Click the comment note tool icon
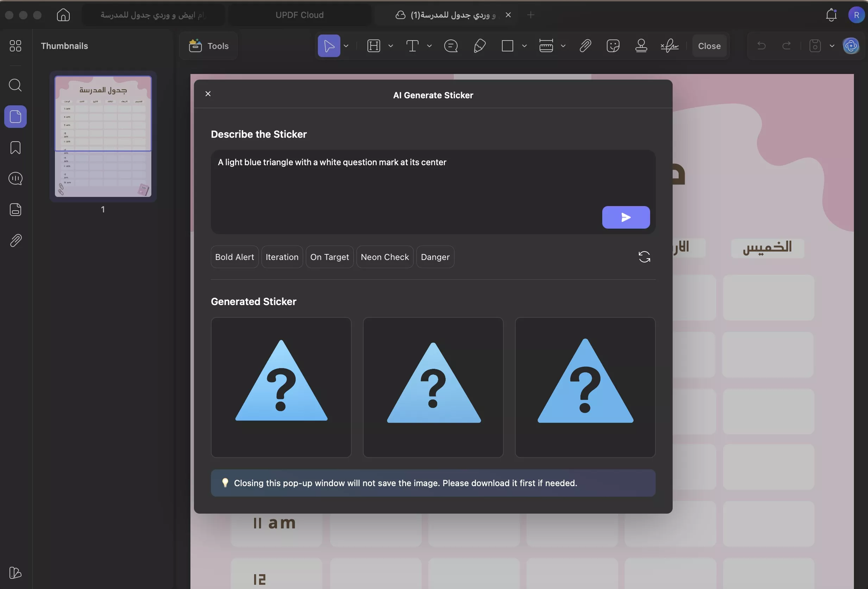Screen dimensions: 868x589 click(451, 46)
